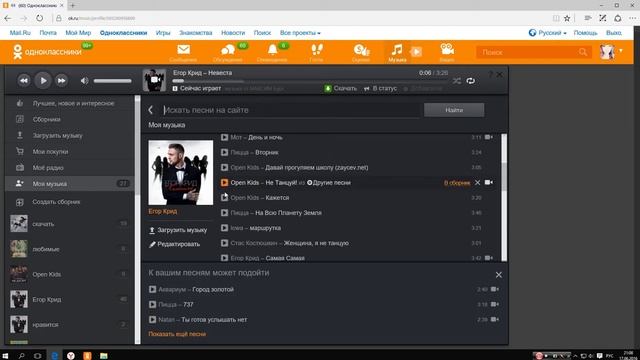The height and width of the screenshot is (360, 640).
Task: Play Open Kids – Кажется
Action: (x=224, y=198)
